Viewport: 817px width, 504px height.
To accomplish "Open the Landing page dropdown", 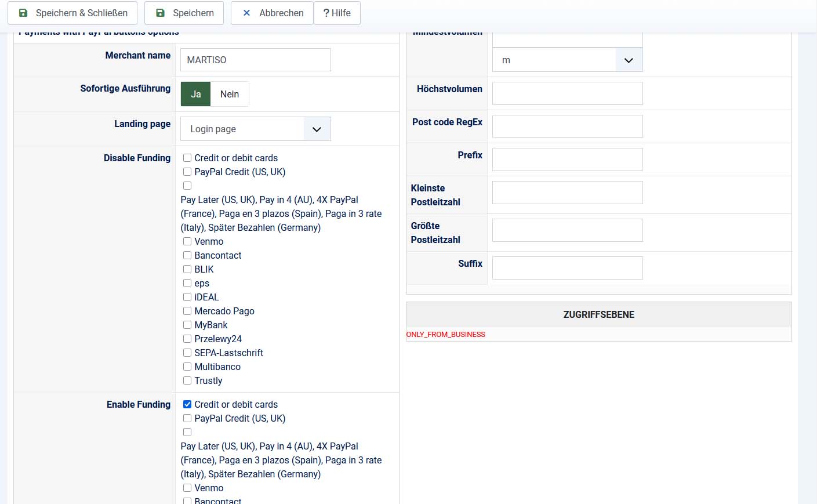I will point(256,129).
